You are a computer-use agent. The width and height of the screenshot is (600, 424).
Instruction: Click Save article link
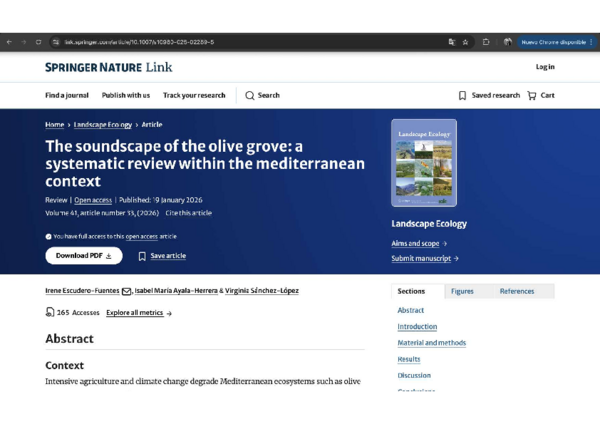(168, 256)
